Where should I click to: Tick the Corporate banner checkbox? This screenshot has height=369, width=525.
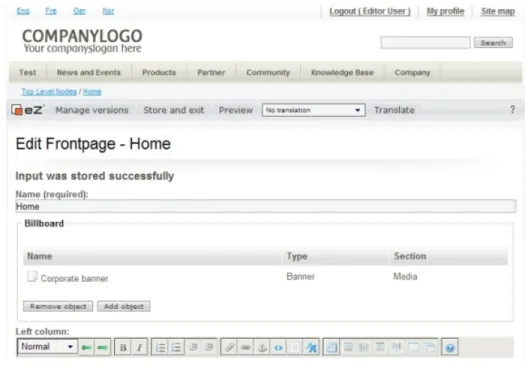[32, 277]
